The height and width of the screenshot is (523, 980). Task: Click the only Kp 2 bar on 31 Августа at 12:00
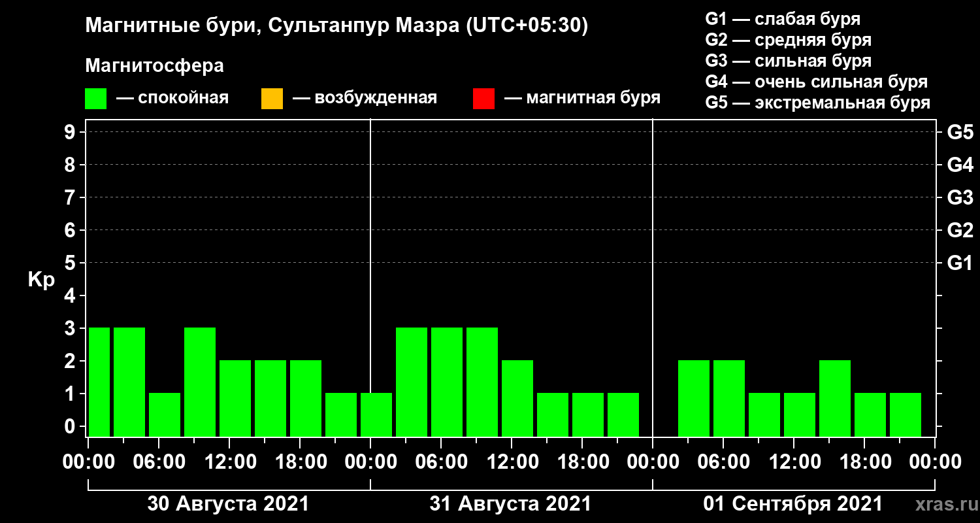[x=517, y=398]
